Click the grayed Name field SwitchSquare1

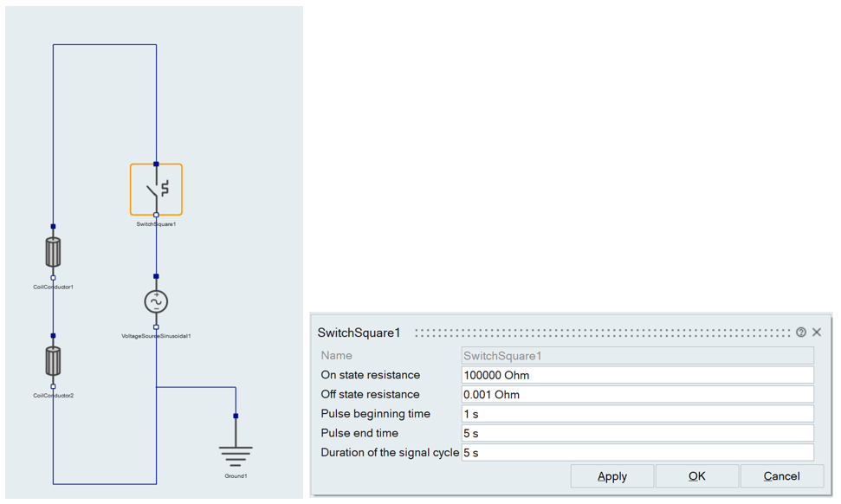point(637,356)
